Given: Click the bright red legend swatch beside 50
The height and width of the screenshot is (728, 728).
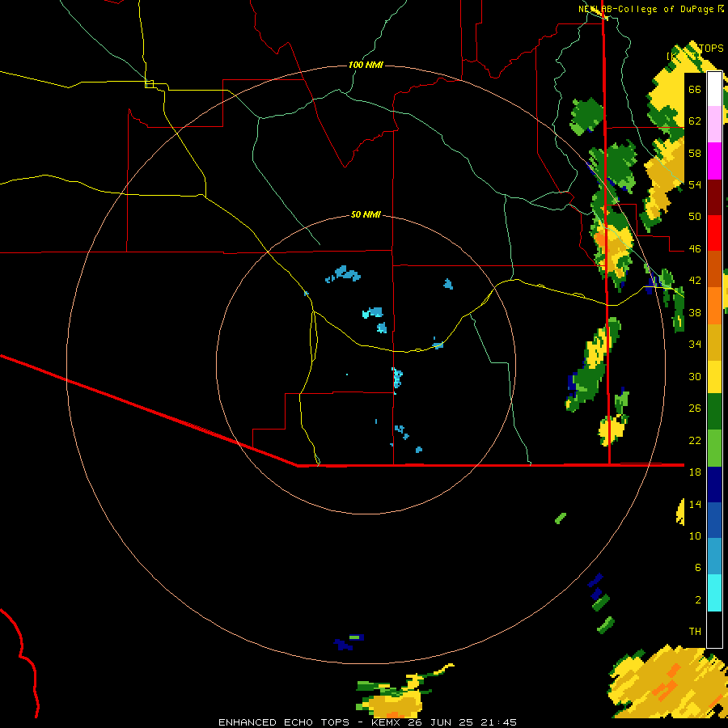Looking at the screenshot, I should pos(714,233).
